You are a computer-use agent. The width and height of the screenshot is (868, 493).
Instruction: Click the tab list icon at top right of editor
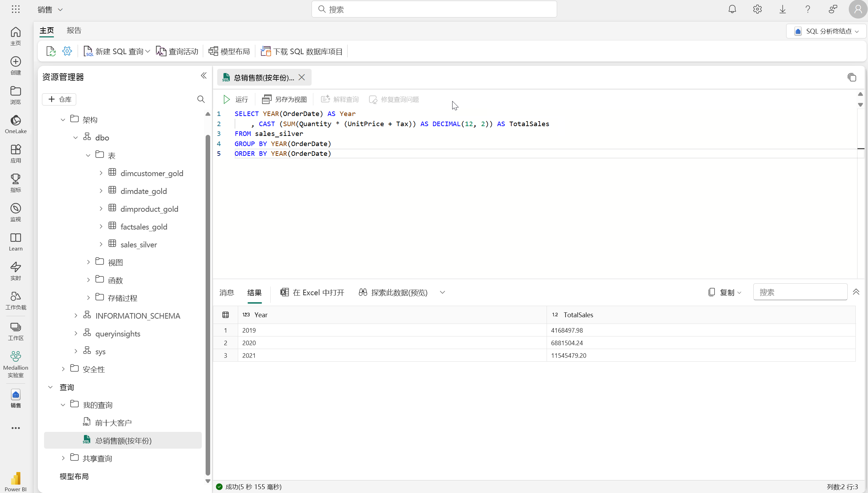click(852, 77)
